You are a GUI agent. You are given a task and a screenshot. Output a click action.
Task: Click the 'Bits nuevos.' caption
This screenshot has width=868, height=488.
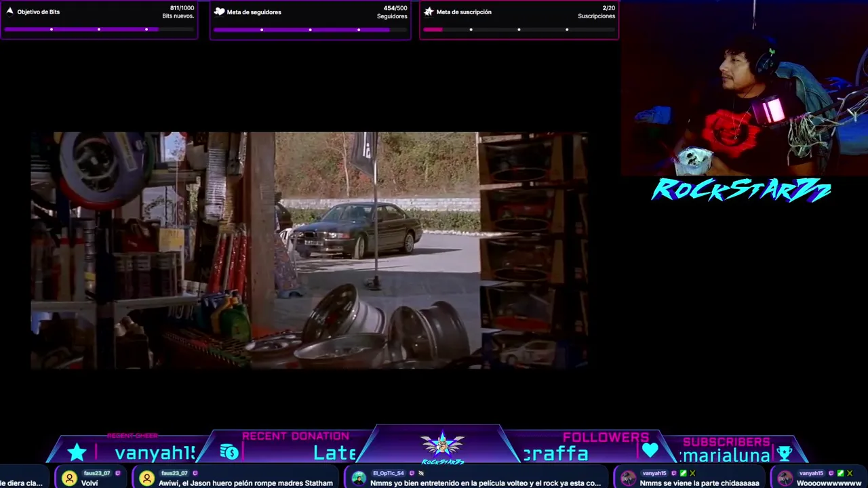tap(178, 16)
